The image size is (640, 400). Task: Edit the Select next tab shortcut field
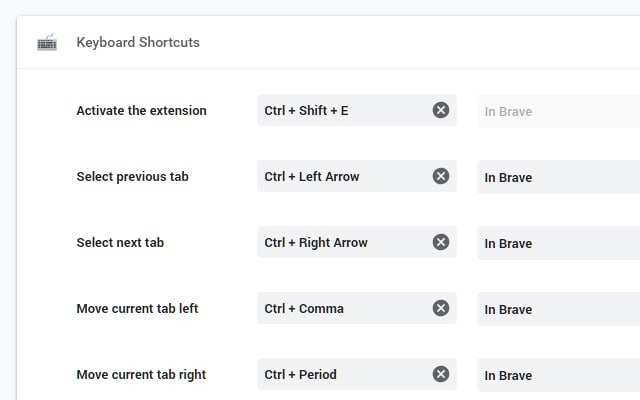tap(340, 242)
